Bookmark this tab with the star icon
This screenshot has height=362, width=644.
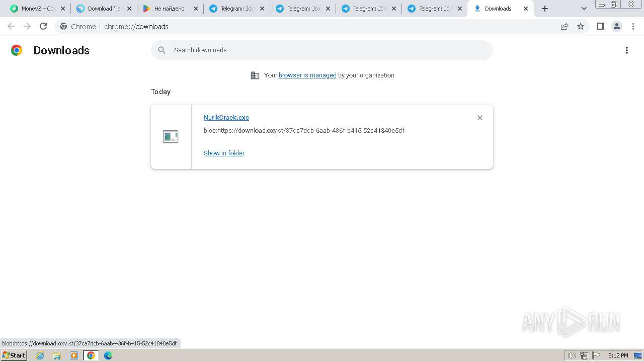(x=581, y=26)
